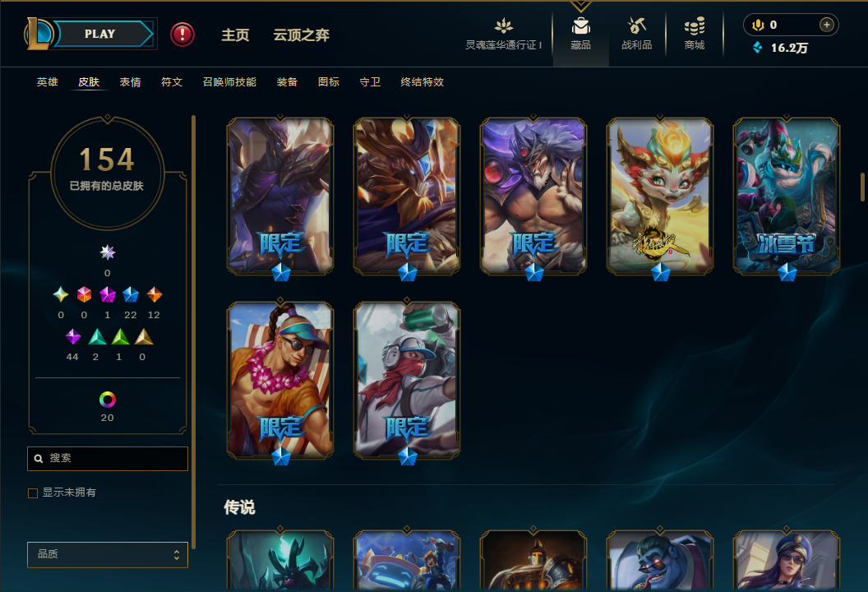The width and height of the screenshot is (868, 592).
Task: Switch to the 表情 emotes tab
Action: point(130,82)
